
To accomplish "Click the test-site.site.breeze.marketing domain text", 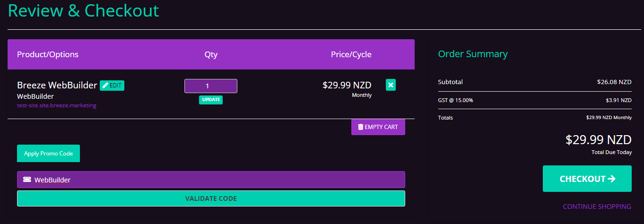I will click(57, 105).
